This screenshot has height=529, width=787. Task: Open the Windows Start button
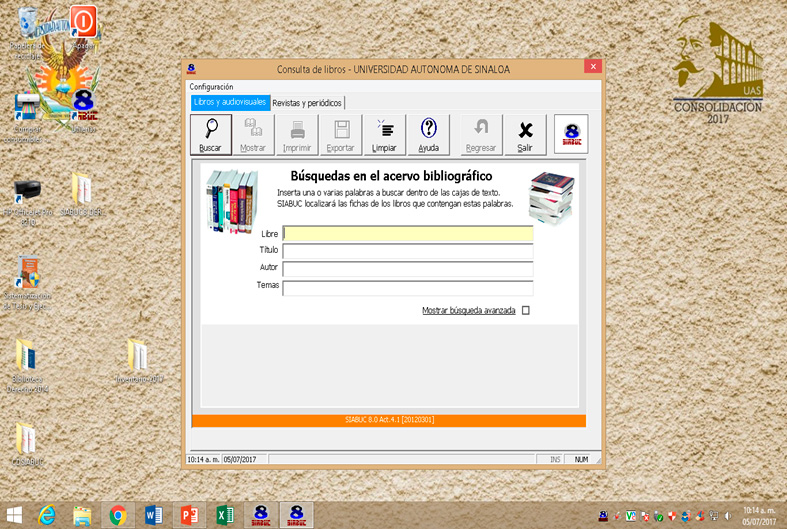(x=14, y=515)
